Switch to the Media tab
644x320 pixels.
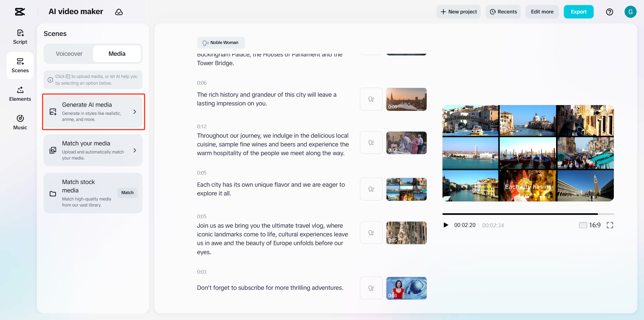point(117,54)
